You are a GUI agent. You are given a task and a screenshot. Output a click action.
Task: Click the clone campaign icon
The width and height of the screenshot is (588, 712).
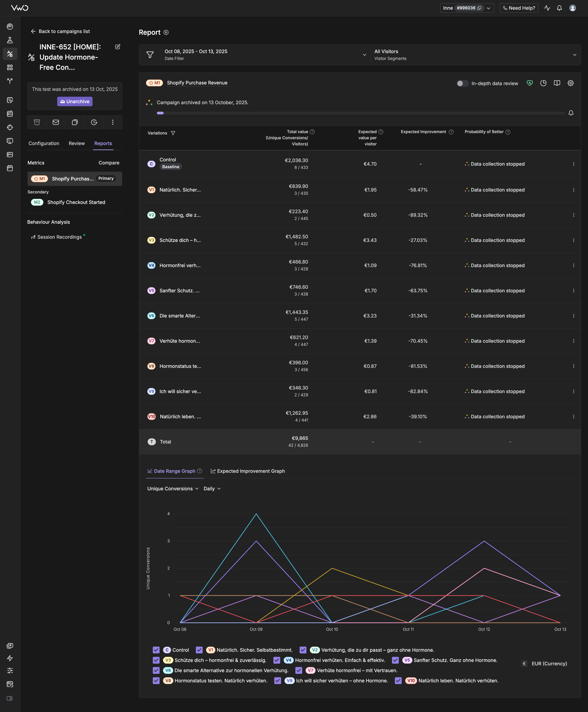75,122
